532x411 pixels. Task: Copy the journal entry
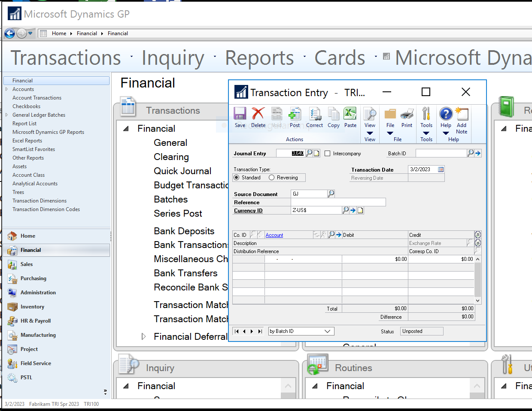click(x=334, y=117)
